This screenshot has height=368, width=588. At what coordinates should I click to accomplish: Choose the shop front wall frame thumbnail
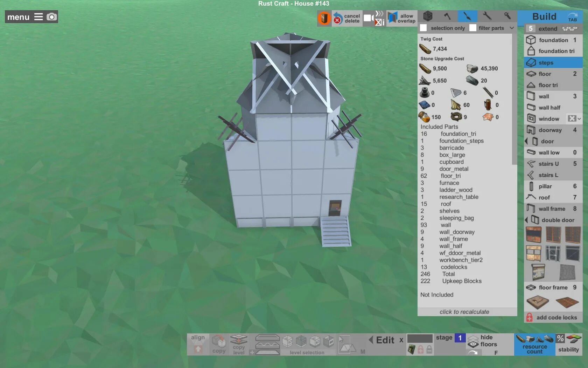[533, 253]
